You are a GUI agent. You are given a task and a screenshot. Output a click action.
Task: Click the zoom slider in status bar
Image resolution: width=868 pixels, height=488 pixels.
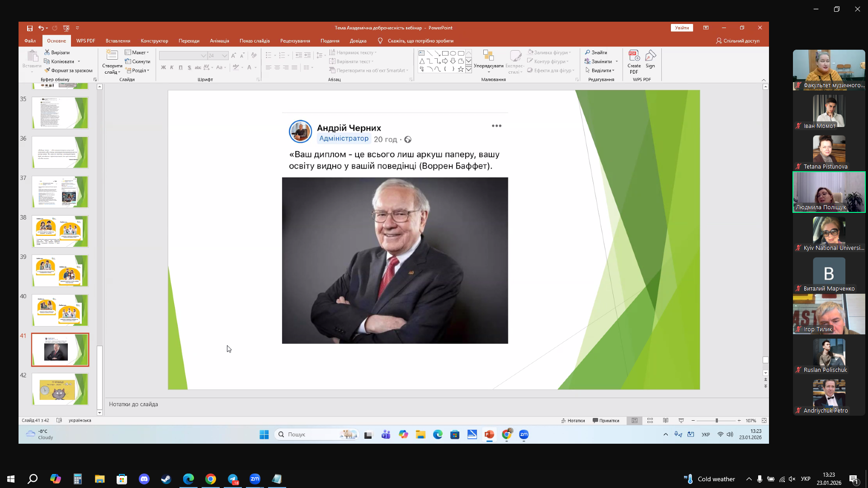click(x=717, y=421)
